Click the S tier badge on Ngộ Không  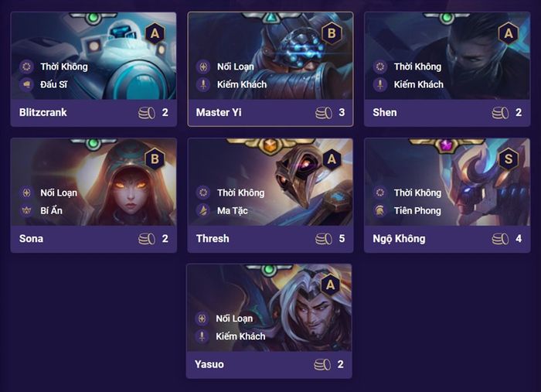[509, 159]
